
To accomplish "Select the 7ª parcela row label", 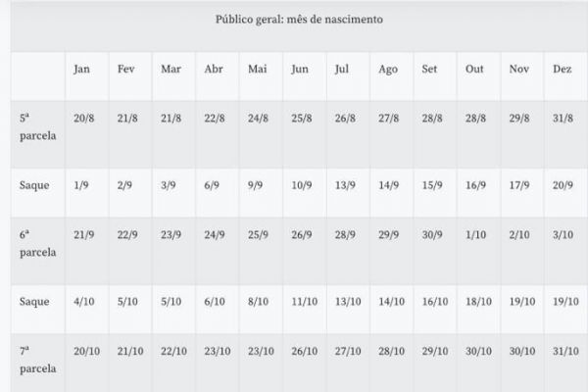I will tap(37, 360).
